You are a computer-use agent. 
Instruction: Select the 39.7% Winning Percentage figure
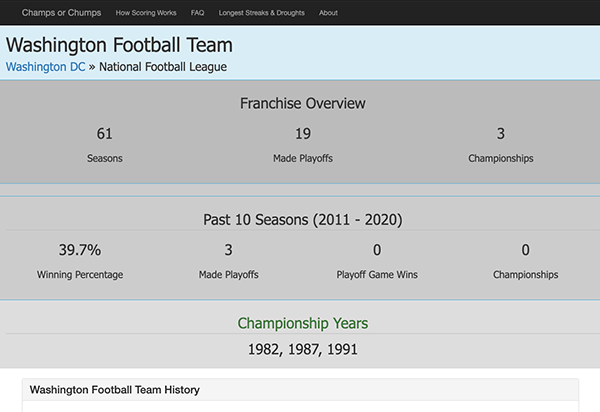point(80,261)
